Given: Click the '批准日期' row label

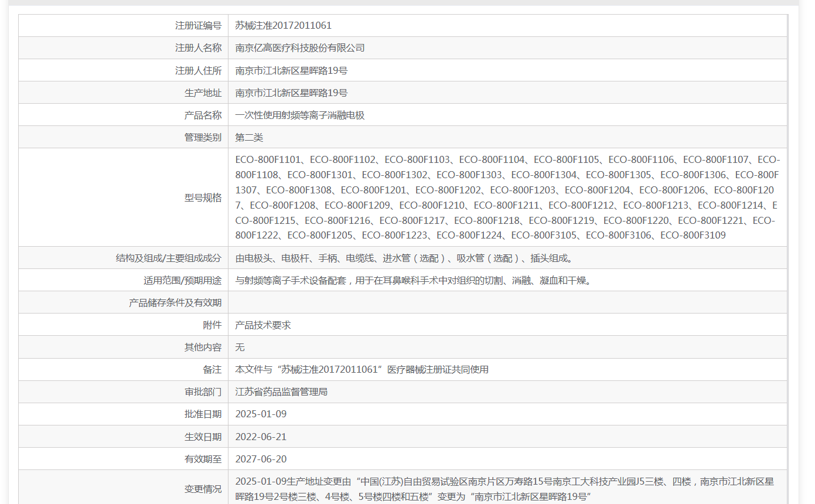Looking at the screenshot, I should point(203,414).
